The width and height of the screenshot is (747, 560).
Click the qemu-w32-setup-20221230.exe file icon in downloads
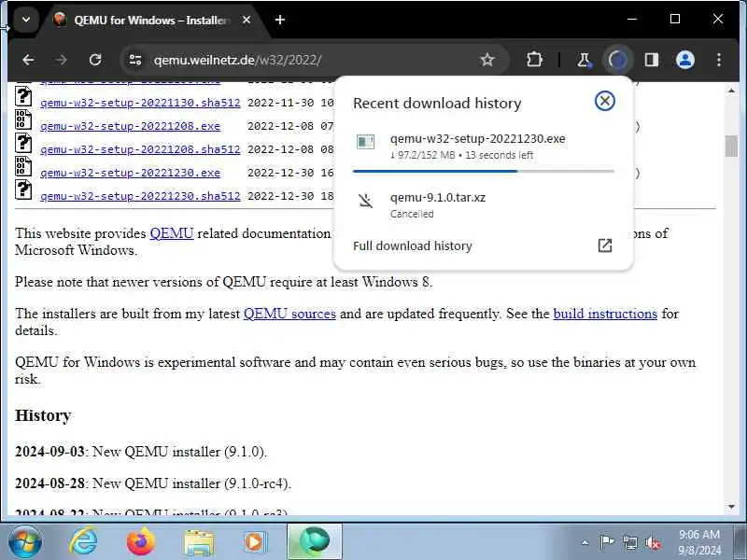coord(365,142)
